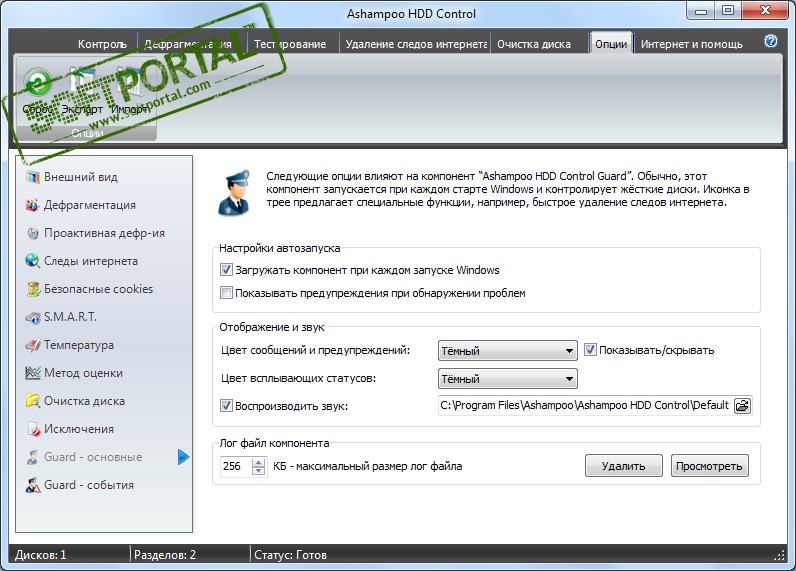The image size is (796, 571).
Task: Click the Удалить log button
Action: 623,466
